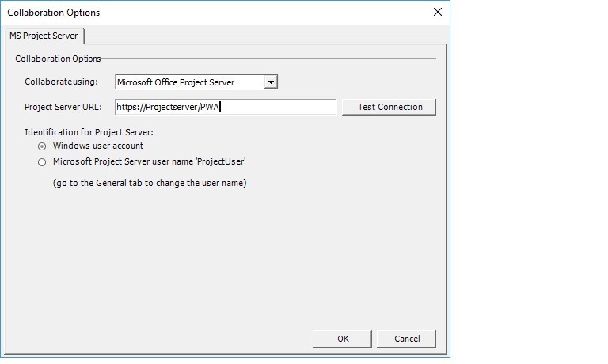Image resolution: width=608 pixels, height=364 pixels.
Task: Place cursor at https:// in the URL
Action: [x=131, y=107]
